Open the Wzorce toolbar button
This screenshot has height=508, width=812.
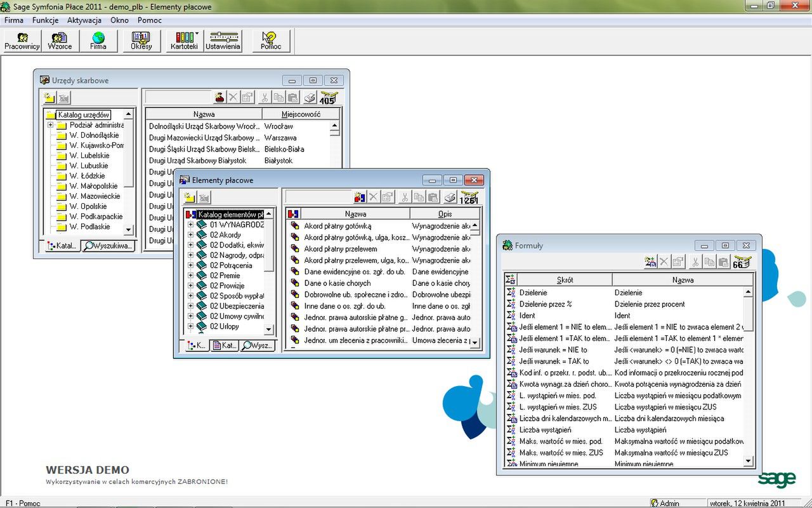pos(60,41)
